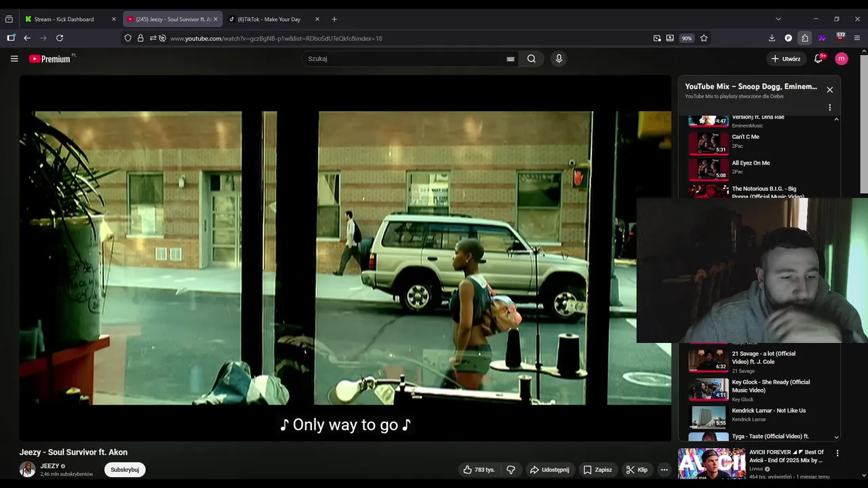Click the Szukaj search input field

coord(403,59)
